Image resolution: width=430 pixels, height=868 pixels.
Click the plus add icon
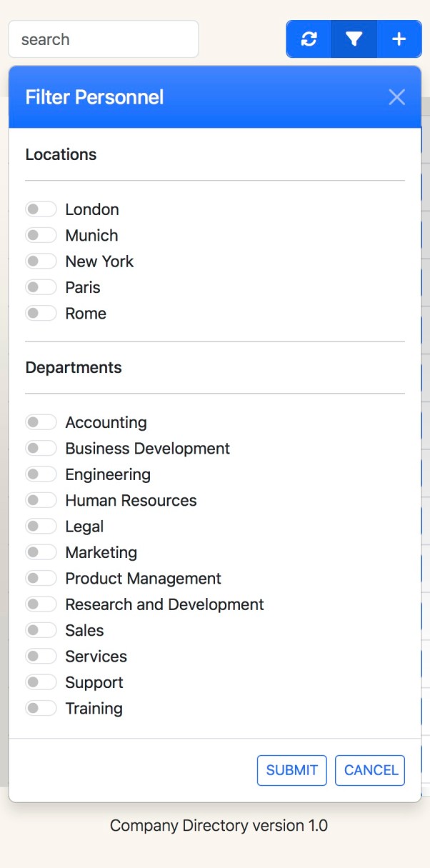(399, 39)
